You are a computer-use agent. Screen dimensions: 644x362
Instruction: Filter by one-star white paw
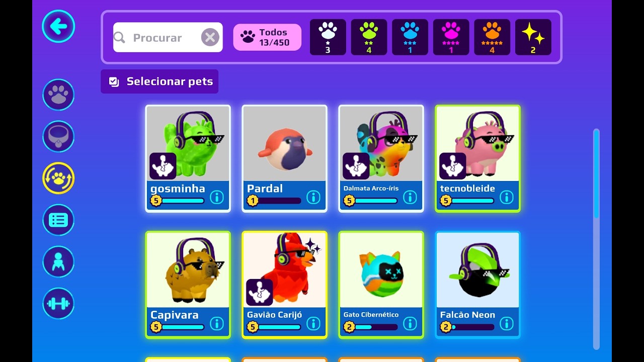pos(328,37)
